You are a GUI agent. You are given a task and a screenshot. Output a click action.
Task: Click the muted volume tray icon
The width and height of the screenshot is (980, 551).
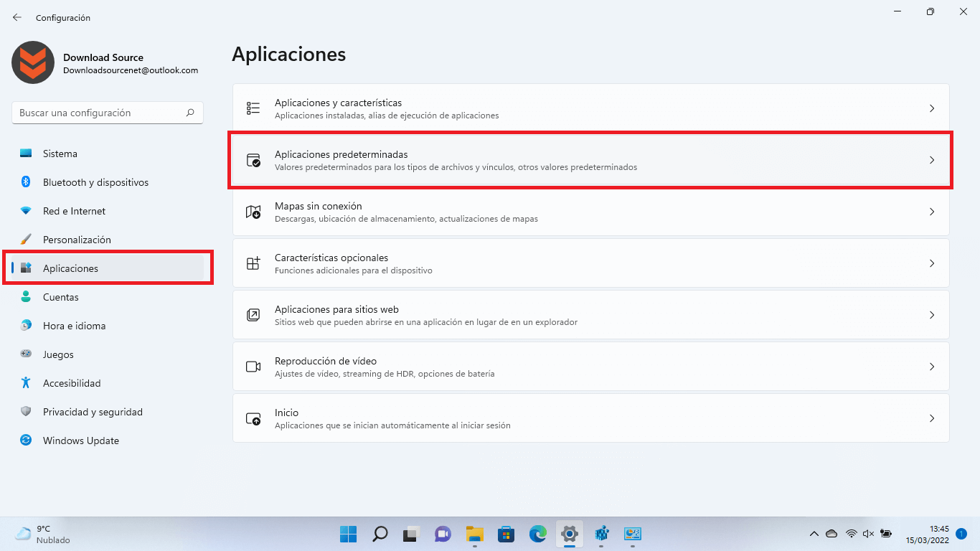pyautogui.click(x=868, y=534)
